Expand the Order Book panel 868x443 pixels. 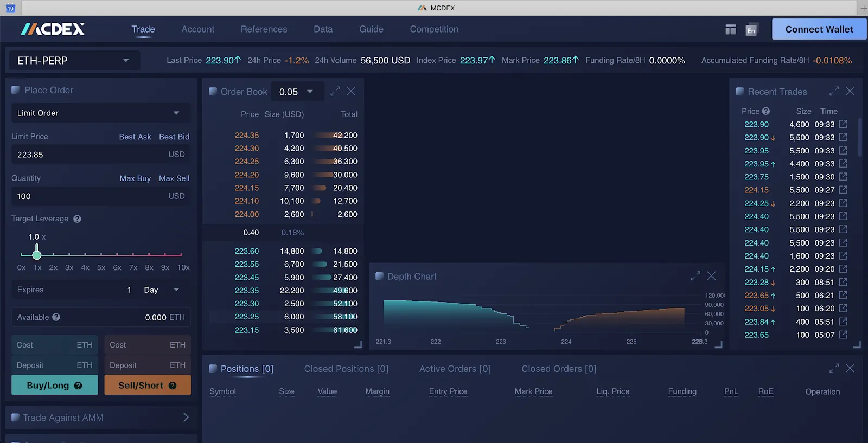[335, 91]
